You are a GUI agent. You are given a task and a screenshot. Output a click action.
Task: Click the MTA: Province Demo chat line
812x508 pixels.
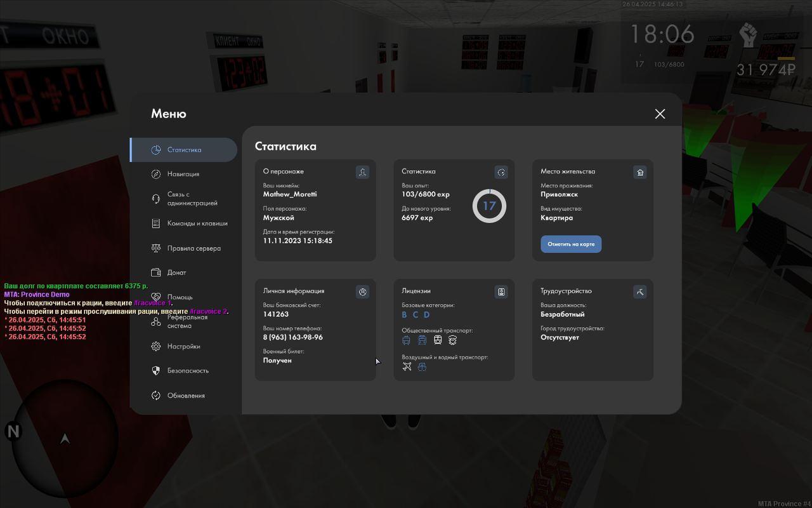tap(37, 295)
